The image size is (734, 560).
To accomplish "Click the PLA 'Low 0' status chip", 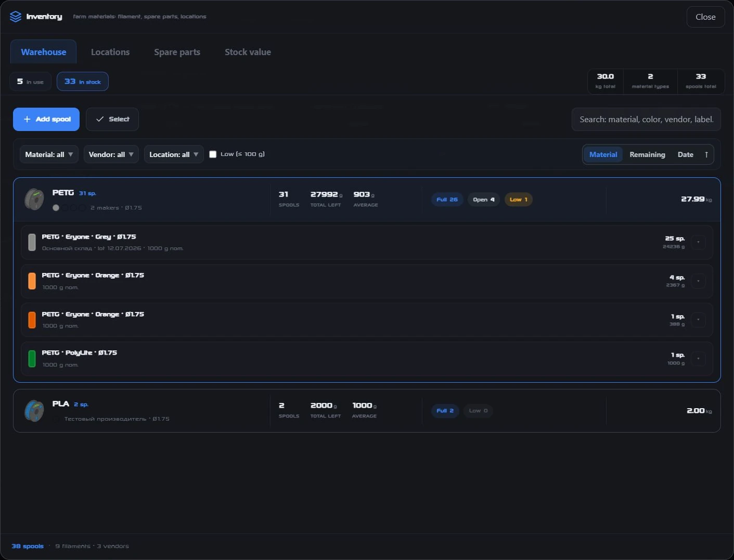I will [x=478, y=411].
